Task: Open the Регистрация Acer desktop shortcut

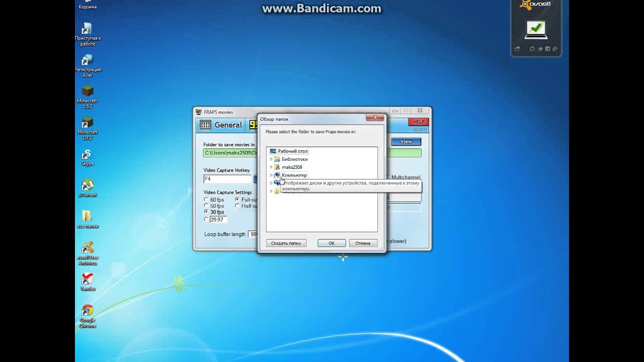Action: tap(88, 65)
